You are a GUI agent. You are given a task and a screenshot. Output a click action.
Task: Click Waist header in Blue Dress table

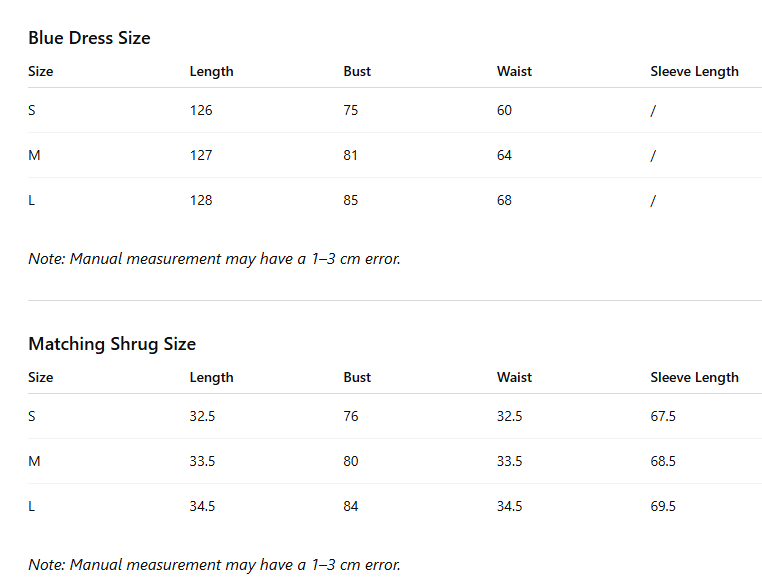[x=514, y=71]
